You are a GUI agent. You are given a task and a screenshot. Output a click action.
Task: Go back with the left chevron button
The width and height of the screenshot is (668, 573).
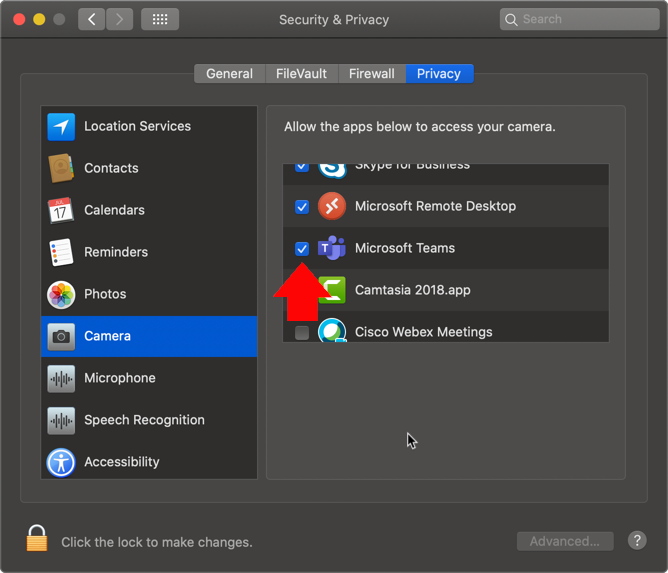[91, 19]
